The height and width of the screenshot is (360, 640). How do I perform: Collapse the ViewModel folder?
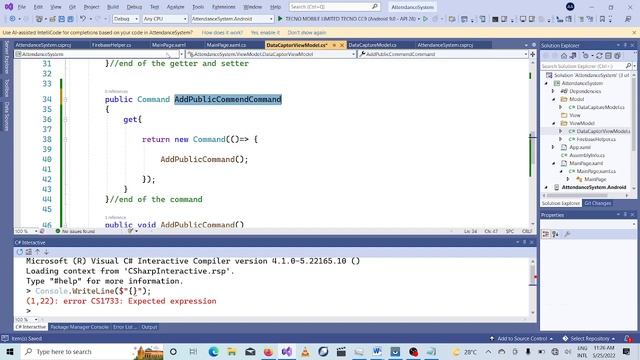click(553, 123)
